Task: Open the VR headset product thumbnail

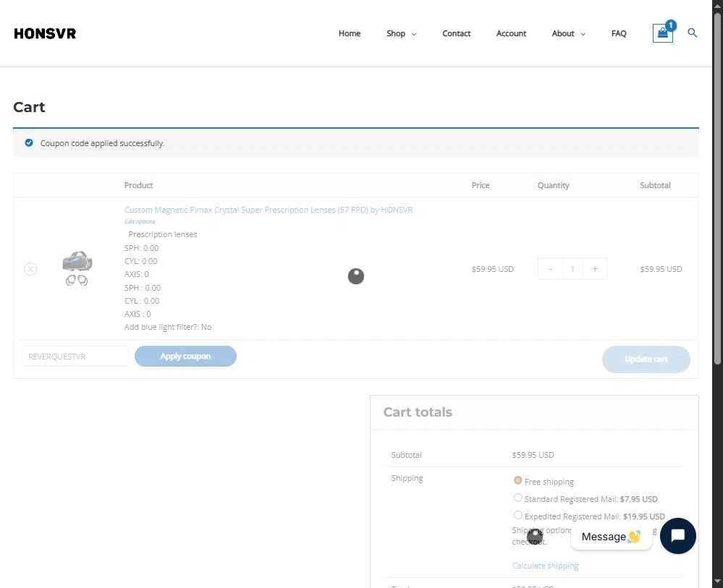Action: click(x=77, y=268)
